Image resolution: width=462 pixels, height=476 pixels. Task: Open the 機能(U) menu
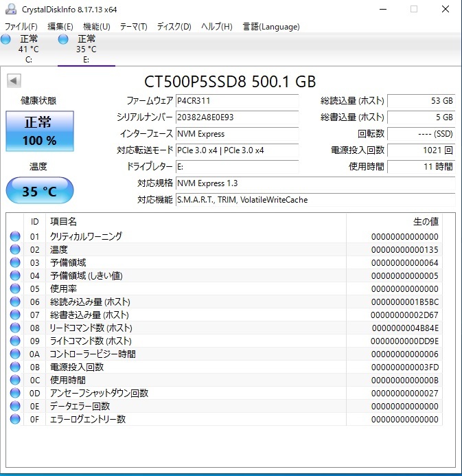97,27
